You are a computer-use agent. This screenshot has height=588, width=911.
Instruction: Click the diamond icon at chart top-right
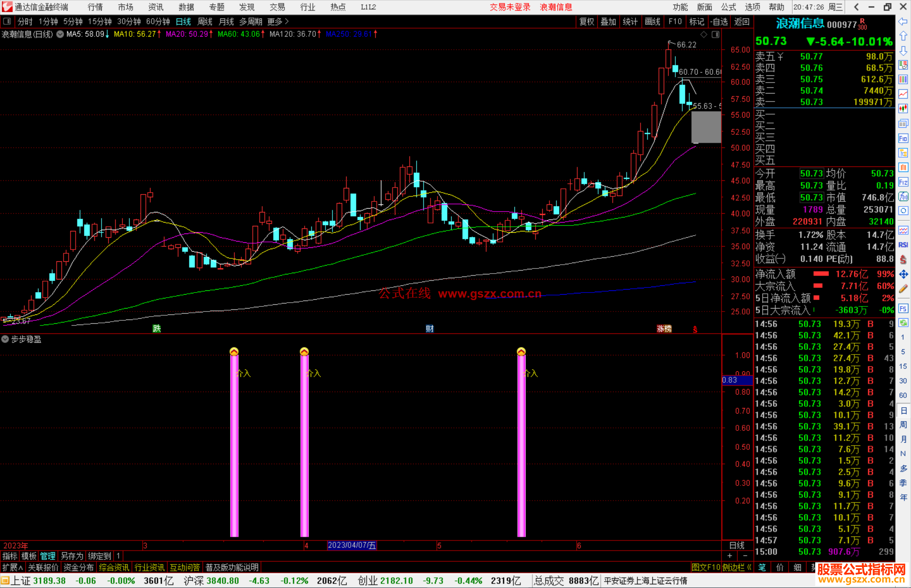[703, 35]
